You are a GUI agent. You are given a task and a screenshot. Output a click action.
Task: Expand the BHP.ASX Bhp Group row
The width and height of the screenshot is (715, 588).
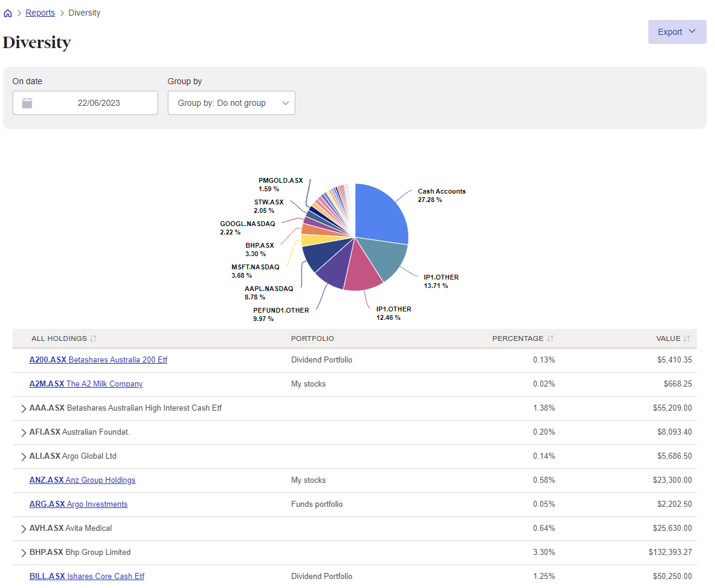23,552
